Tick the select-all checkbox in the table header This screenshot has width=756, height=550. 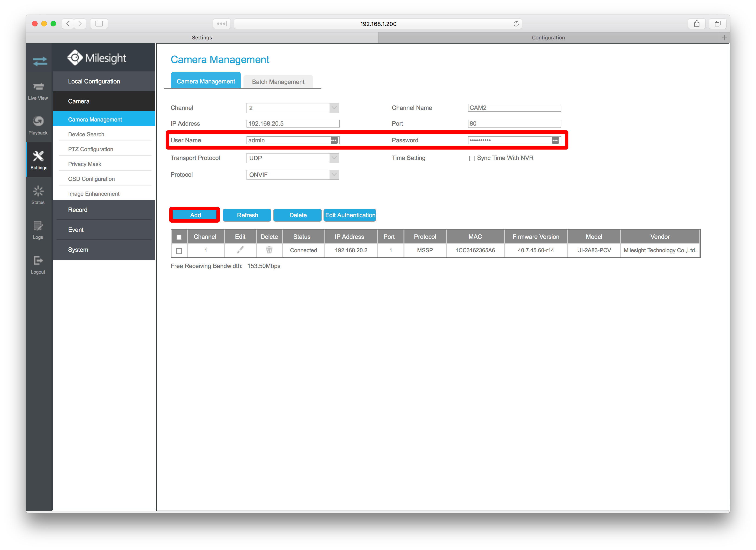(179, 237)
